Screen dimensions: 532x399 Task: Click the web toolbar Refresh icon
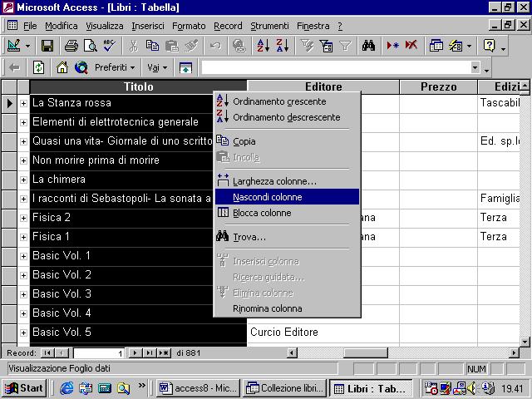coord(38,68)
